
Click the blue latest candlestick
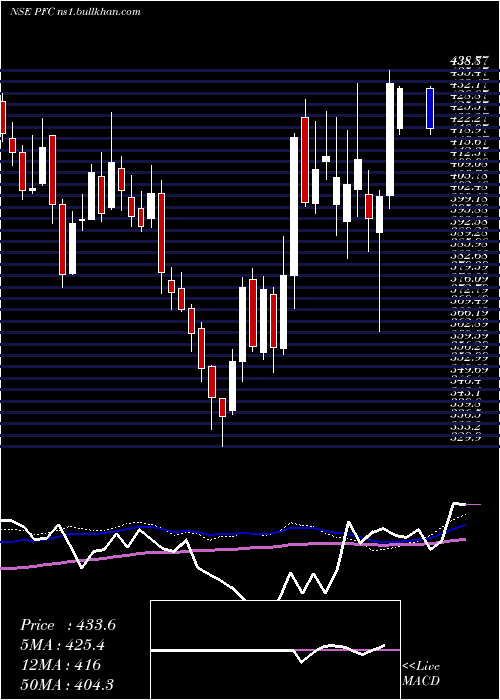tap(430, 108)
